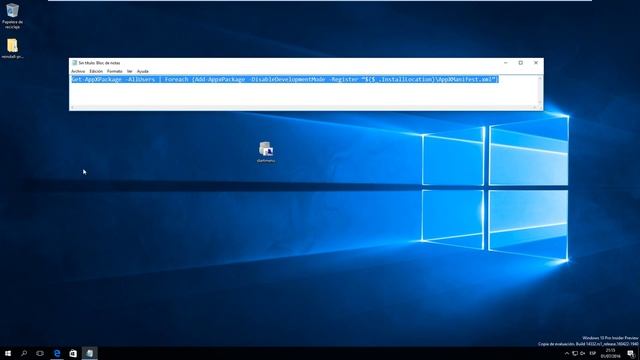The height and width of the screenshot is (360, 640).
Task: Minimize the Notepad window
Action: pos(506,63)
